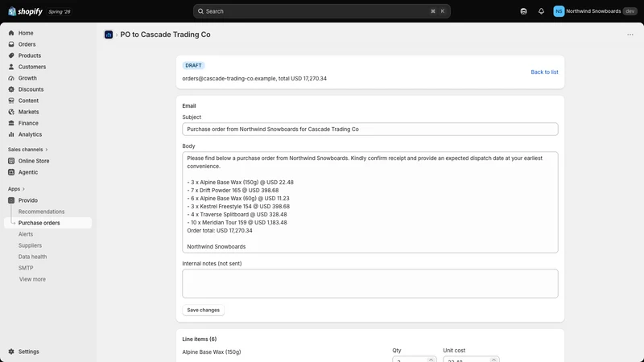This screenshot has width=644, height=362.
Task: Open the Products tag icon
Action: (11, 56)
